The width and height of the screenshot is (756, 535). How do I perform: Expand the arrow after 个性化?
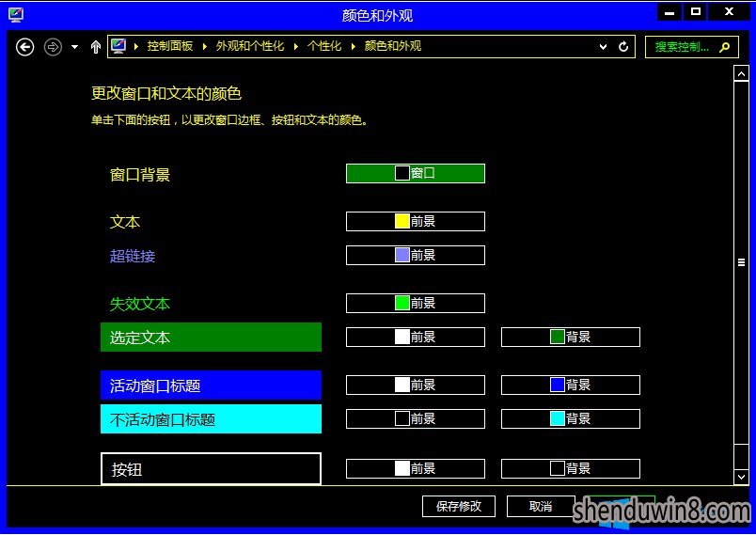[354, 46]
